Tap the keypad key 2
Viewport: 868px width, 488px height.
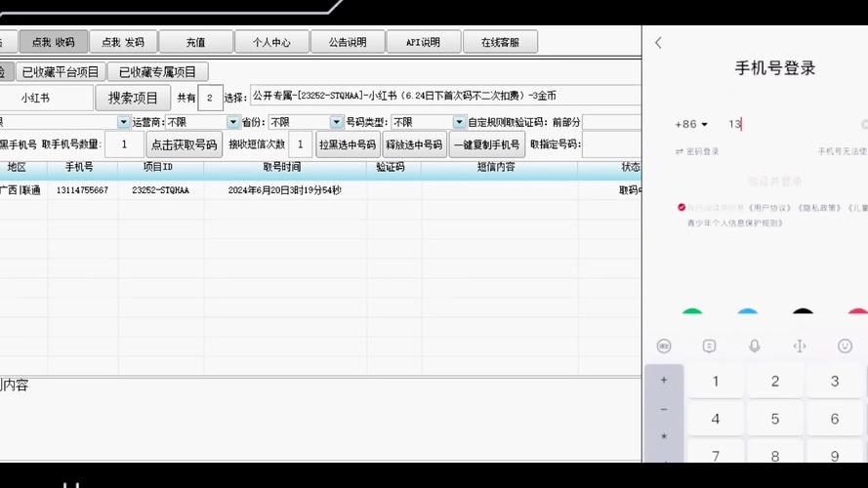(x=775, y=382)
